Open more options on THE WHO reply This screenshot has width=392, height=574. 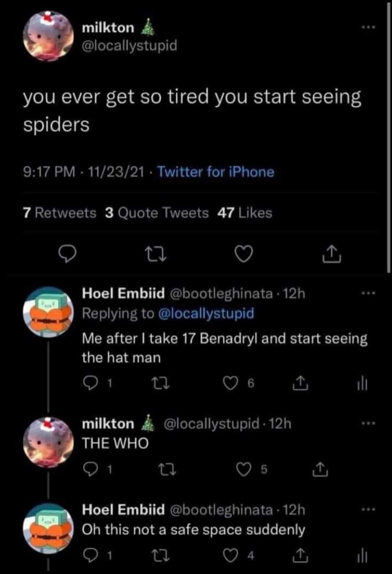pos(365,424)
